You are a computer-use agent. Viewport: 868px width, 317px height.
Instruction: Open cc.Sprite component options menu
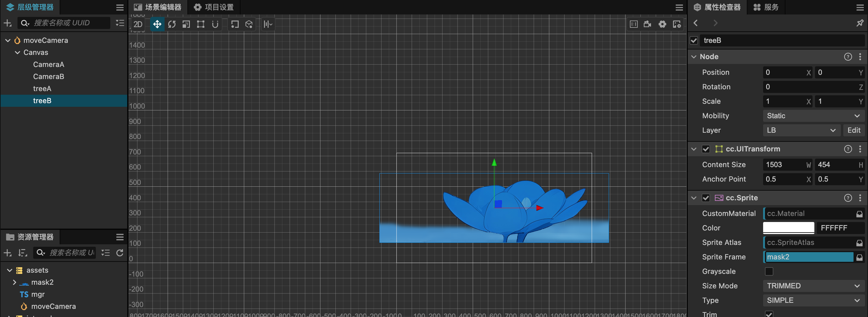860,198
